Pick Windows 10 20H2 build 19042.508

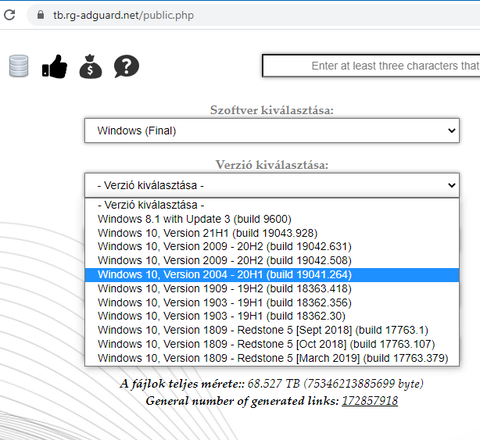[x=272, y=261]
